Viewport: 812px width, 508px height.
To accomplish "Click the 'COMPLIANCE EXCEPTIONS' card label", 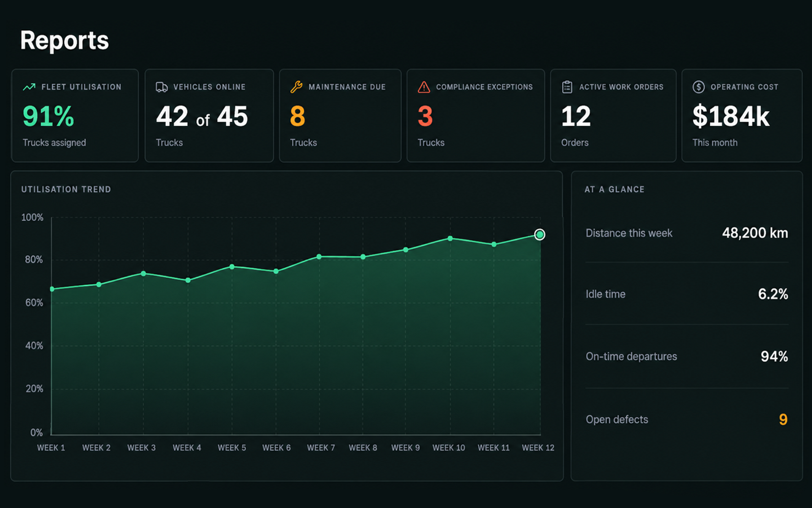I will click(x=484, y=87).
